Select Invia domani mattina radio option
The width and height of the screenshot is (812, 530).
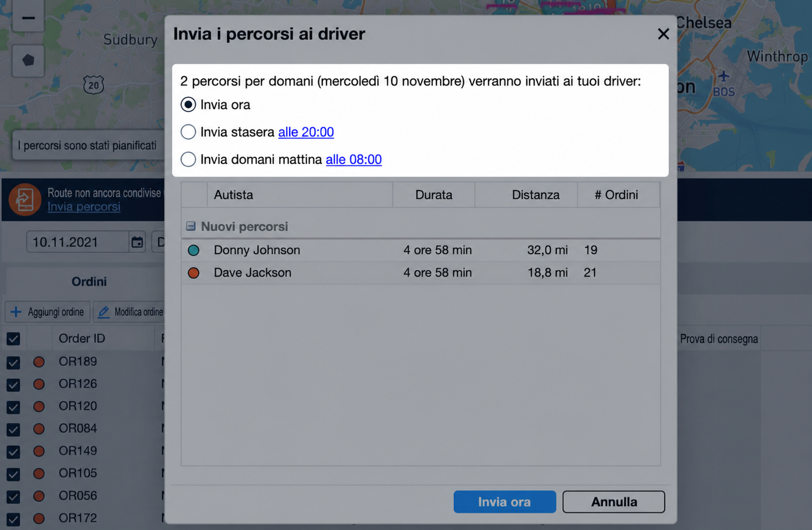[188, 159]
